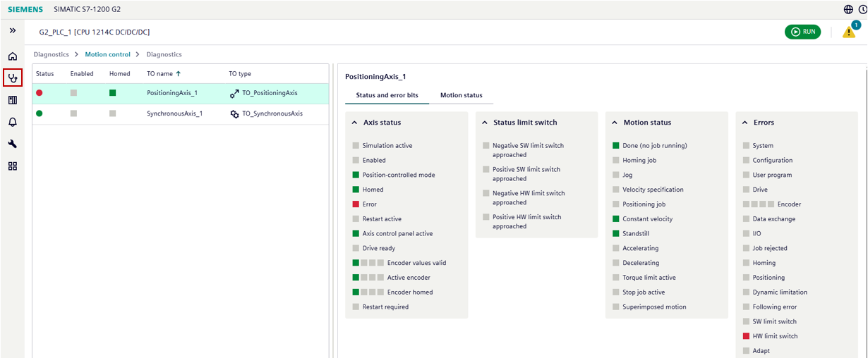Collapse the Errors section
This screenshot has height=358, width=868.
coord(745,123)
